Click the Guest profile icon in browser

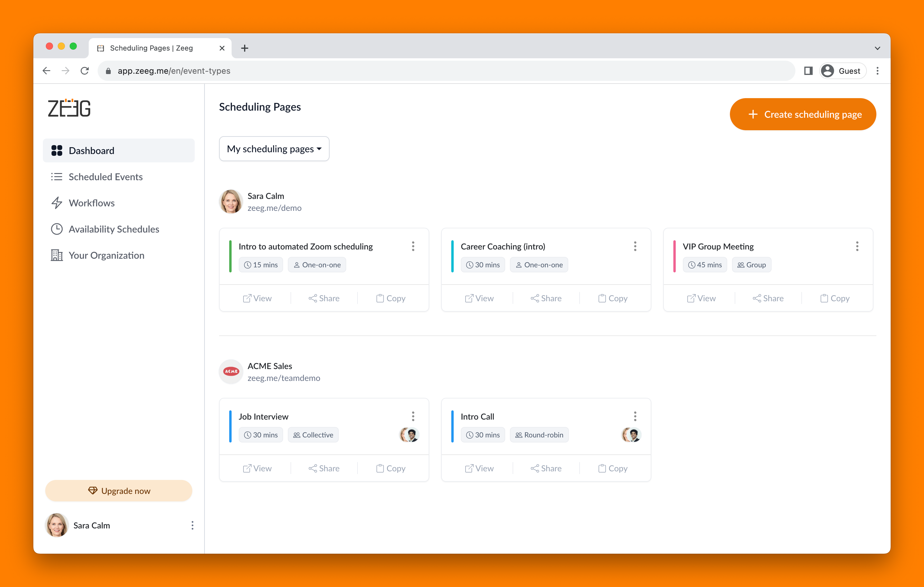pyautogui.click(x=842, y=70)
